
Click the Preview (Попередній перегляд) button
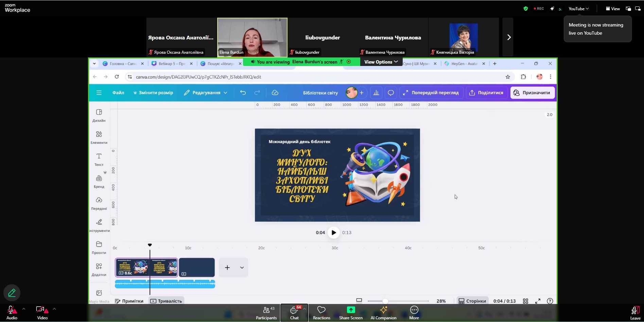tap(431, 92)
